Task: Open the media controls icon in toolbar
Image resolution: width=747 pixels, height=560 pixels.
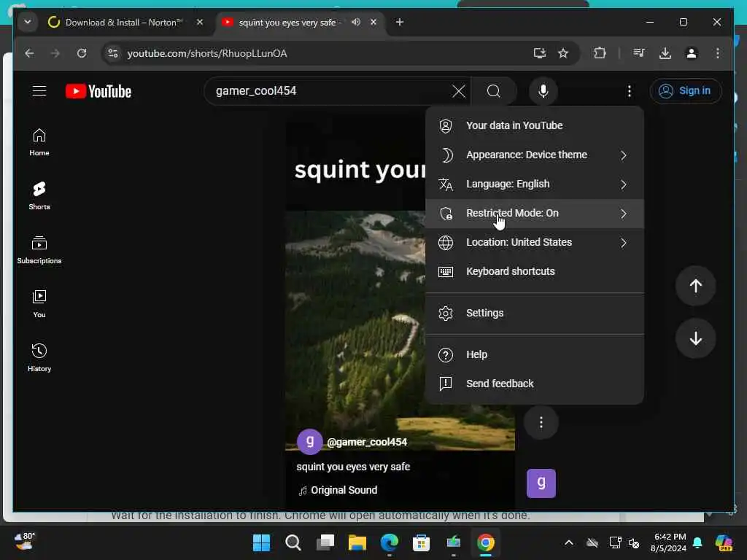Action: (x=639, y=53)
